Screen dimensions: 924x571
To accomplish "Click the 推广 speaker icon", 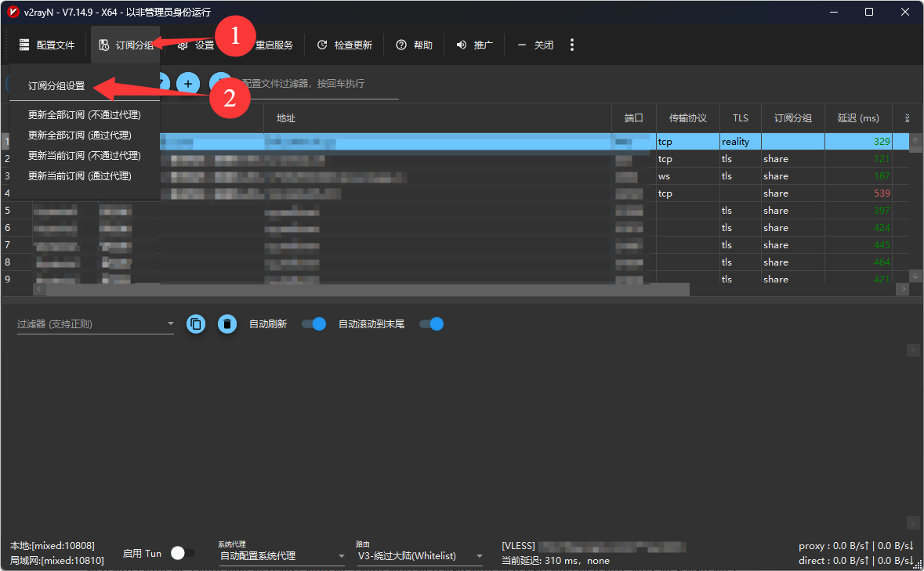I will [462, 45].
